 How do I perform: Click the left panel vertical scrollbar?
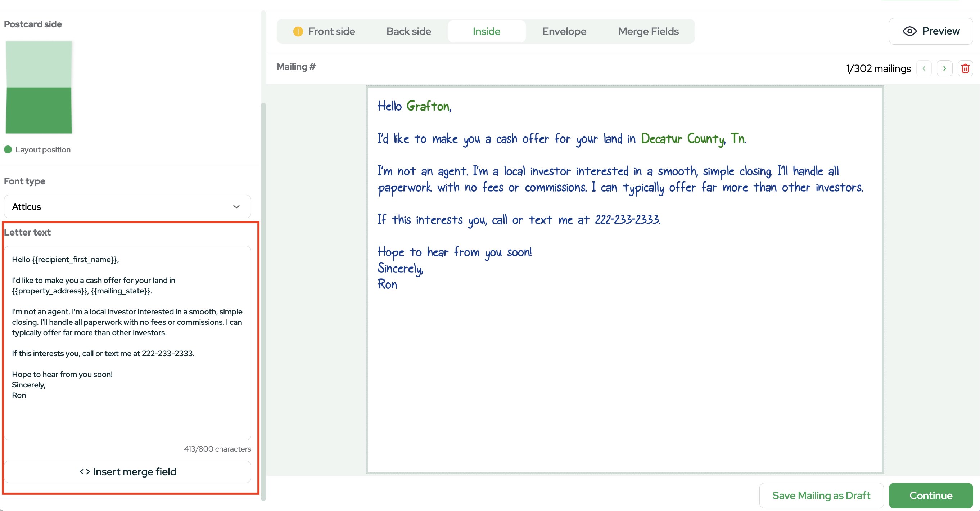263,301
